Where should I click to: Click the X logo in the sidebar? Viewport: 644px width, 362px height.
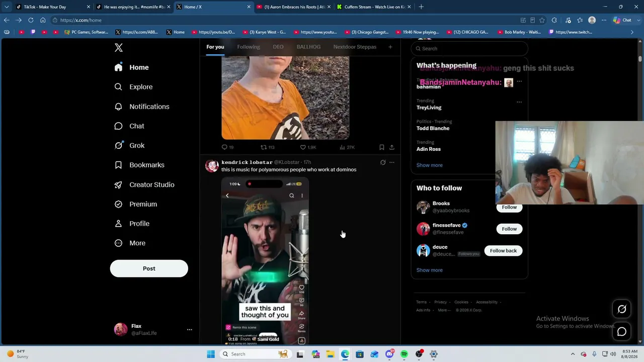coord(119,48)
